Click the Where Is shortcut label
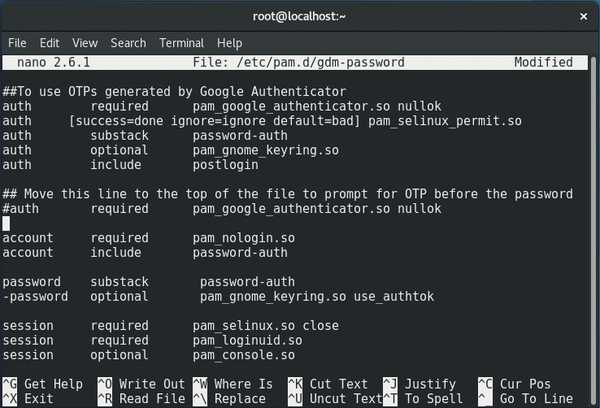The image size is (600, 408). [x=242, y=384]
